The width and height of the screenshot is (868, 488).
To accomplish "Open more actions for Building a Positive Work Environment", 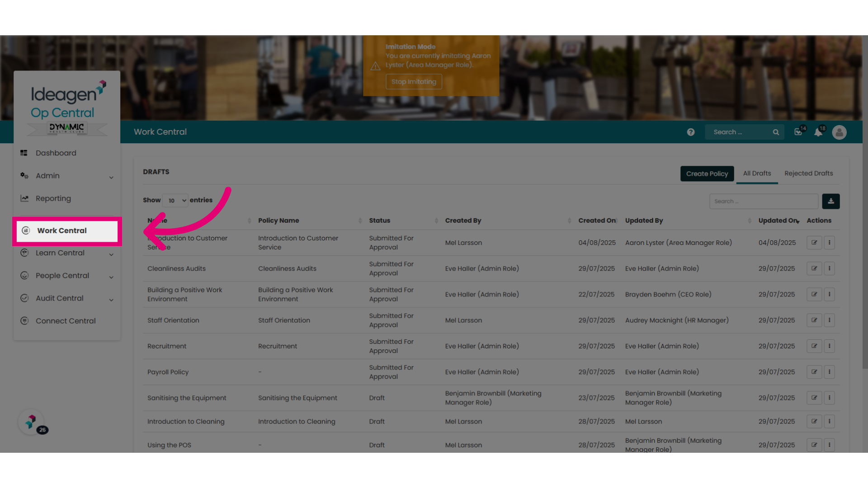I will (x=829, y=294).
